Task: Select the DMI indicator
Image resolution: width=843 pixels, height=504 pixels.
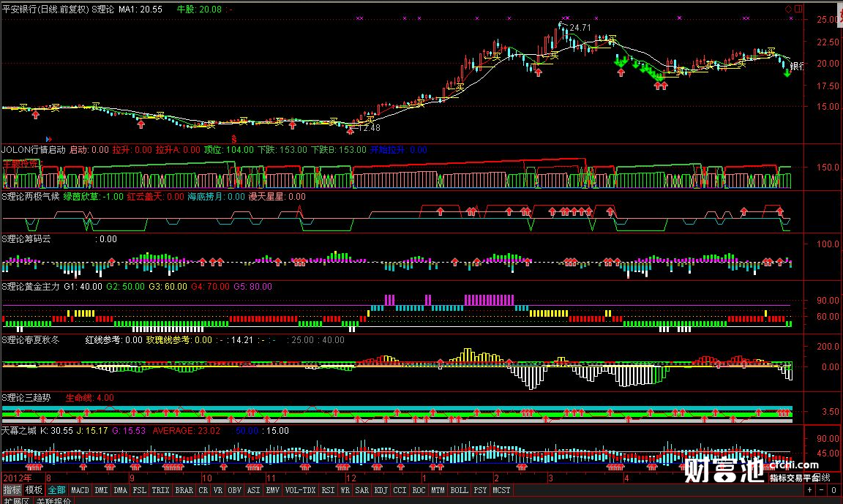Action: coord(101,490)
